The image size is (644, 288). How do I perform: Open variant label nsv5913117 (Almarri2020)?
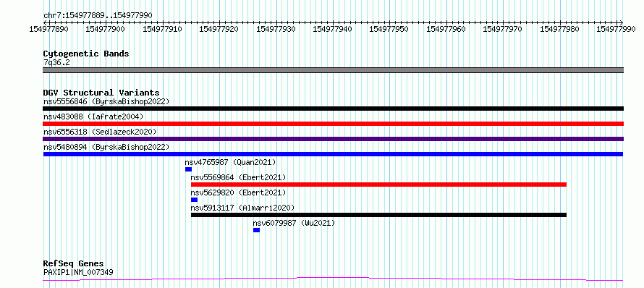242,208
